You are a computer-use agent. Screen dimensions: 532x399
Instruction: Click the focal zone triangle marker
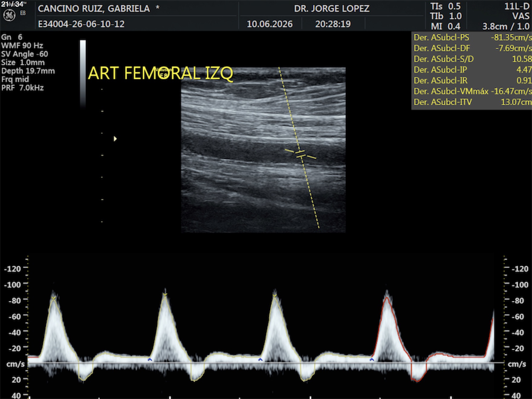click(x=115, y=139)
